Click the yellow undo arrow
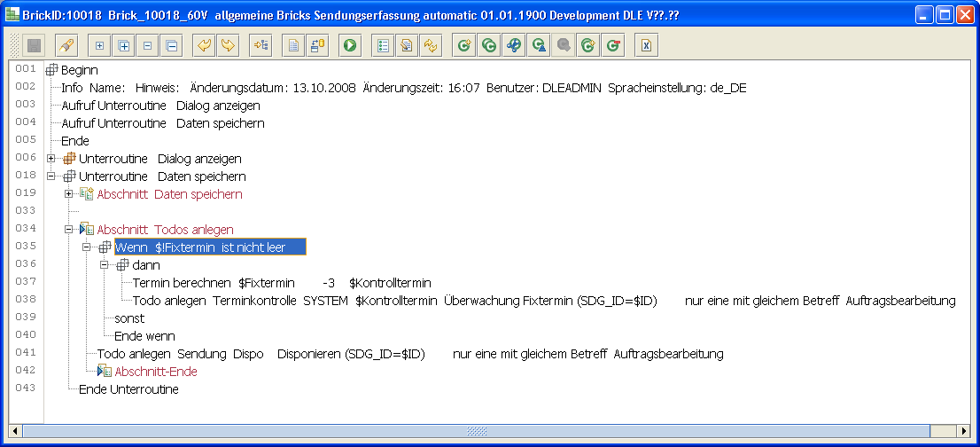 click(204, 45)
